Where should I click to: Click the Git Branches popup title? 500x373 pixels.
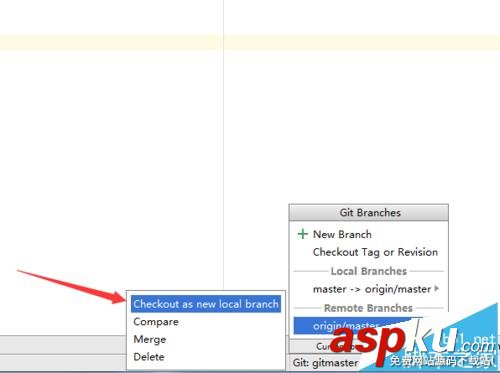coord(370,213)
